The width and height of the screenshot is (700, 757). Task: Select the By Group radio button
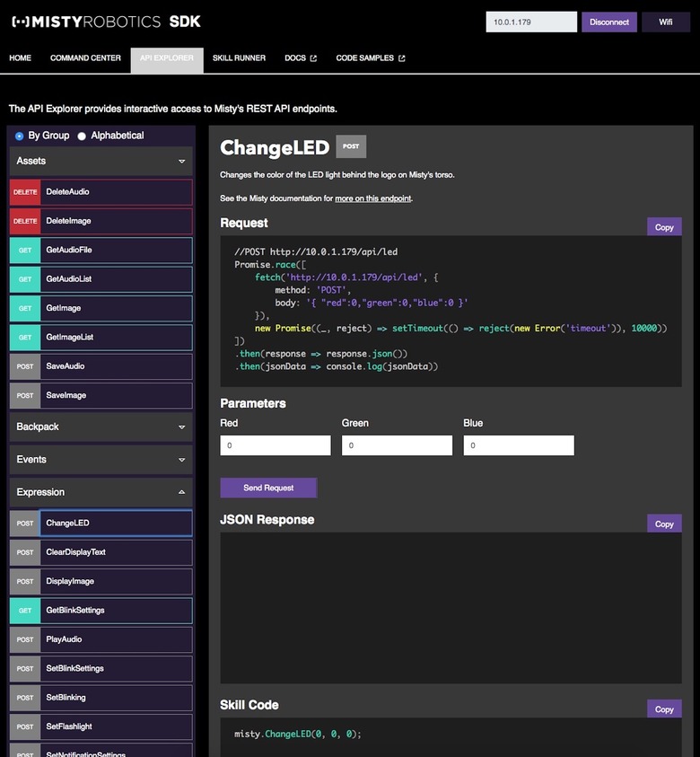20,136
